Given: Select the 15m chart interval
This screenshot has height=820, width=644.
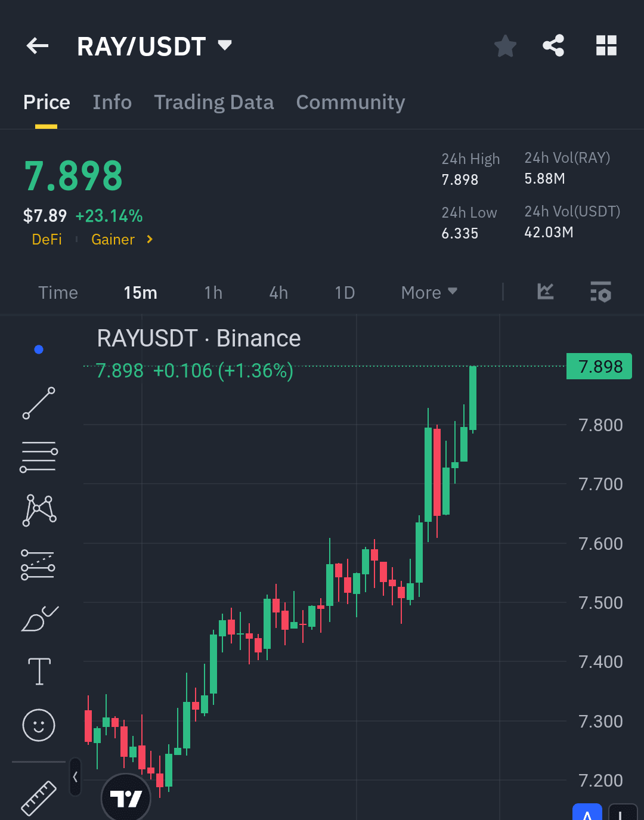Looking at the screenshot, I should 141,293.
